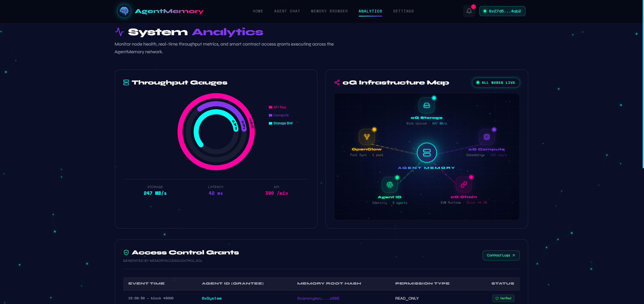The image size is (644, 304).
Task: Select the 0G Chain link icon
Action: point(464,184)
